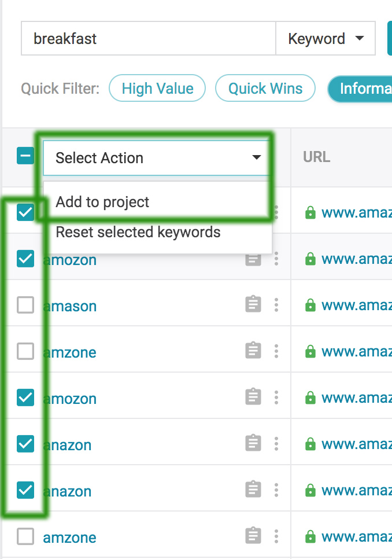This screenshot has width=392, height=559.
Task: Open the Keyword search type dropdown
Action: (x=326, y=39)
